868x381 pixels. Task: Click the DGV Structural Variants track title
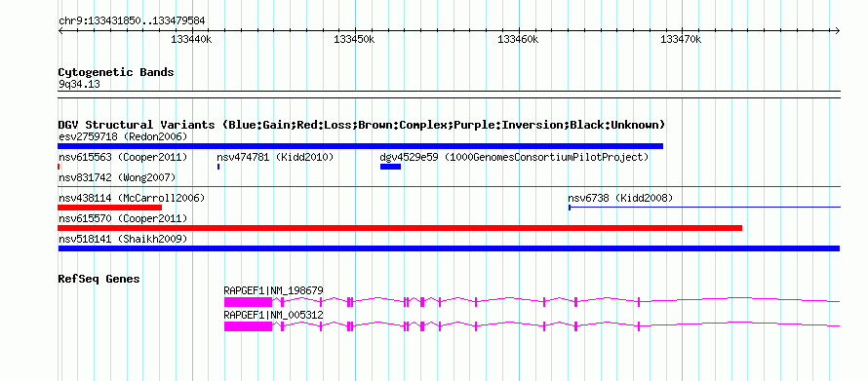tap(362, 125)
